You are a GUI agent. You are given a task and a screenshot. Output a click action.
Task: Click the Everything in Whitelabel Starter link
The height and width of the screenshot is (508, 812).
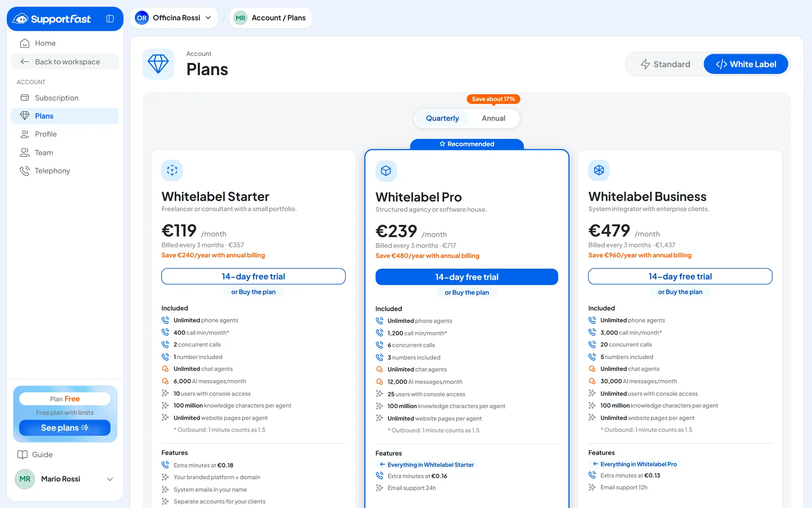click(426, 465)
